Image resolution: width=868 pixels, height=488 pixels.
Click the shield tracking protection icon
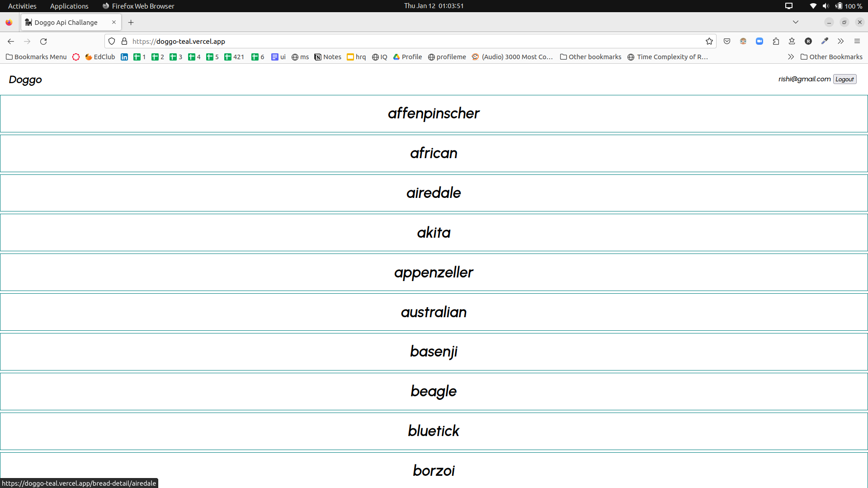(x=112, y=41)
